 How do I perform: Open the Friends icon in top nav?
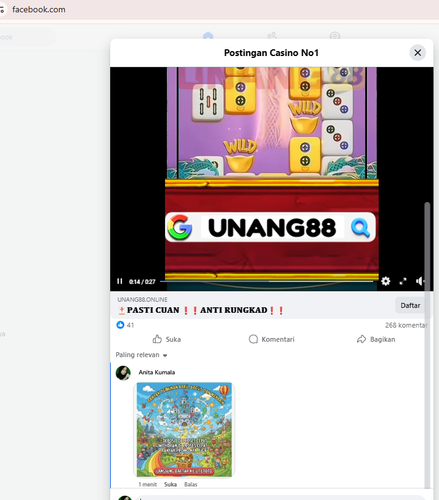(272, 36)
